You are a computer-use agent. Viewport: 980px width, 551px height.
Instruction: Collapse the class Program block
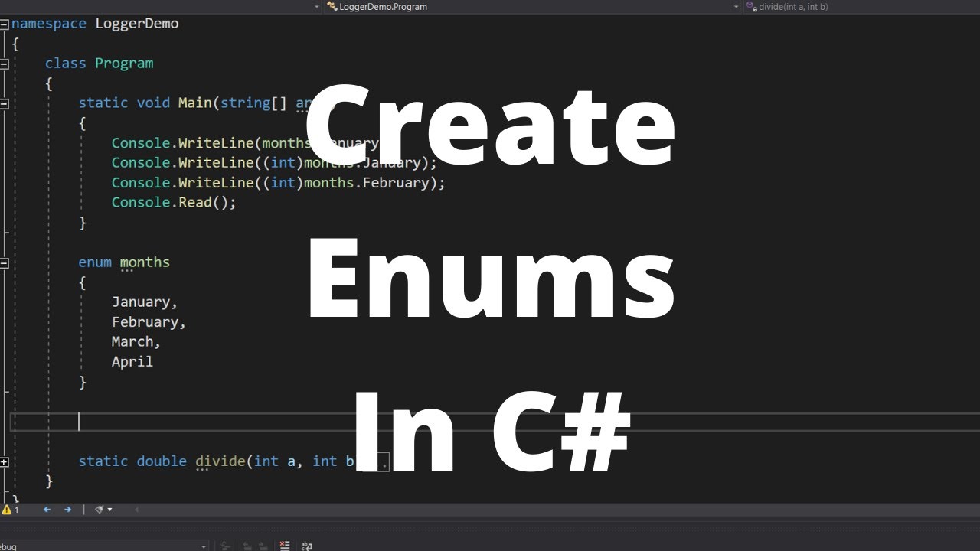[x=4, y=64]
